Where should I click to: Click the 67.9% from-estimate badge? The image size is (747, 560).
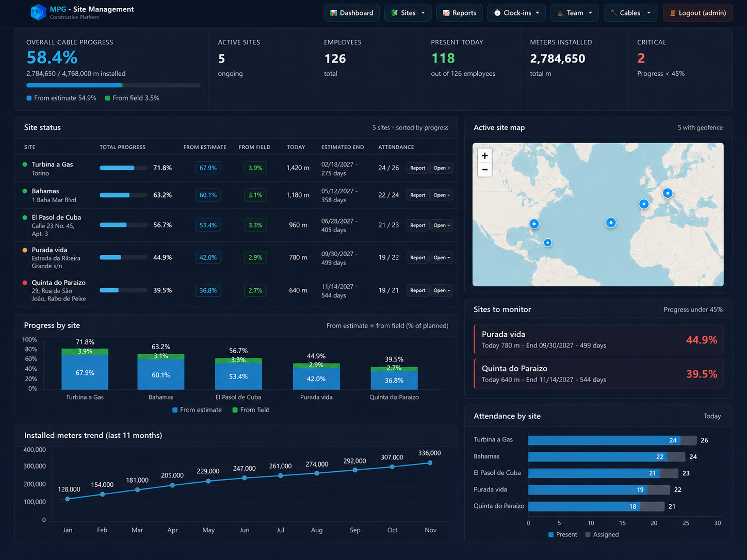(208, 168)
